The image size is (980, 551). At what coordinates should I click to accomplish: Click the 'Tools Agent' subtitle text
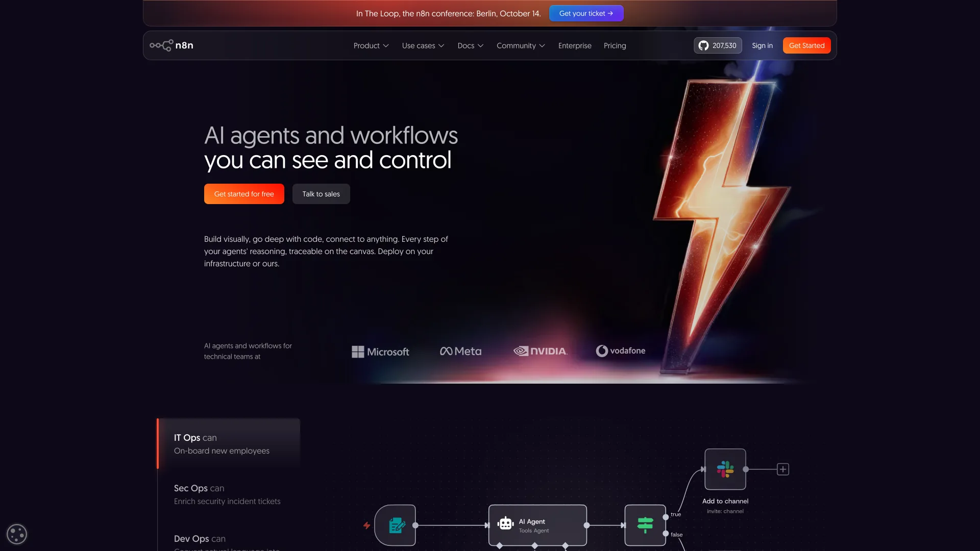click(x=534, y=531)
